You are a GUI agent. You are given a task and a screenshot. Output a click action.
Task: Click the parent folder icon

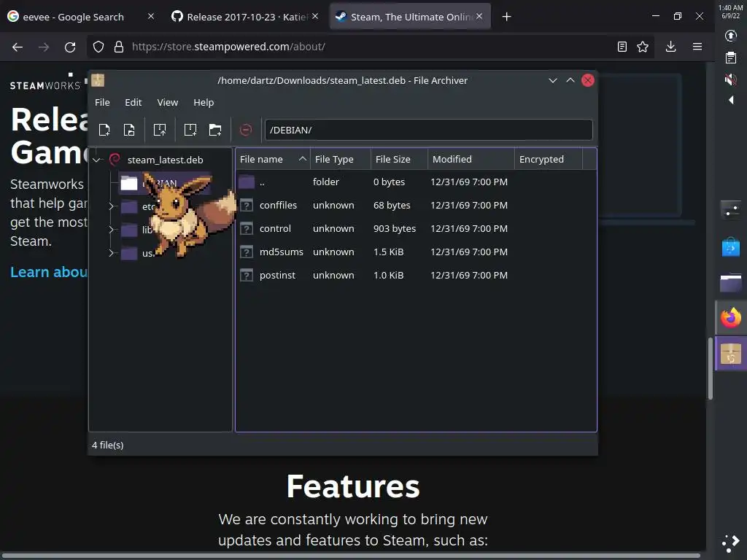pyautogui.click(x=247, y=182)
